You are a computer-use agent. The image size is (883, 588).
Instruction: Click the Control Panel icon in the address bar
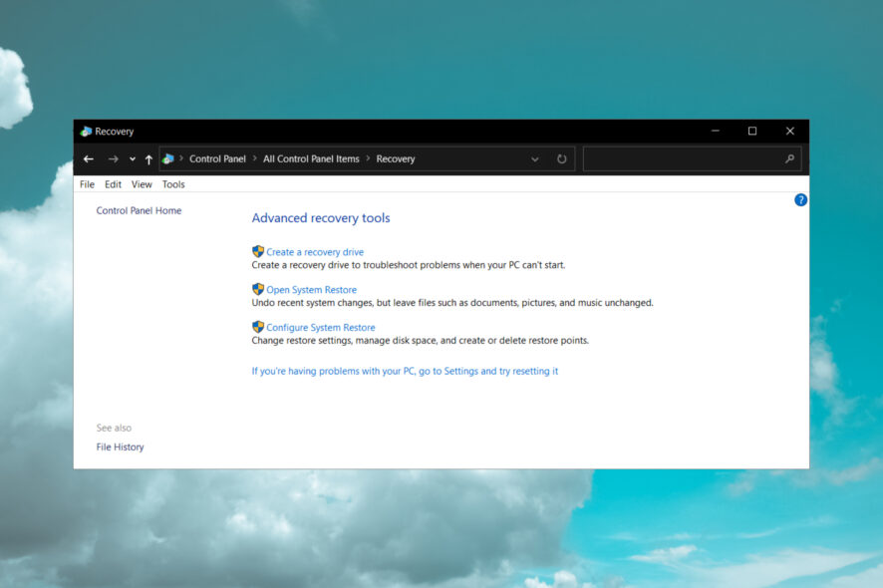(168, 158)
